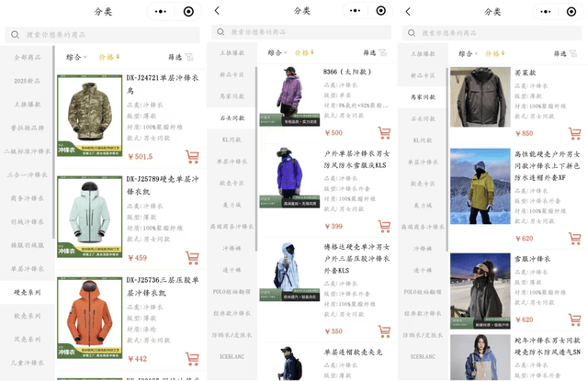Toggle 价格 sort order on 硬壳系列 screen
This screenshot has height=381, width=588.
coord(108,57)
